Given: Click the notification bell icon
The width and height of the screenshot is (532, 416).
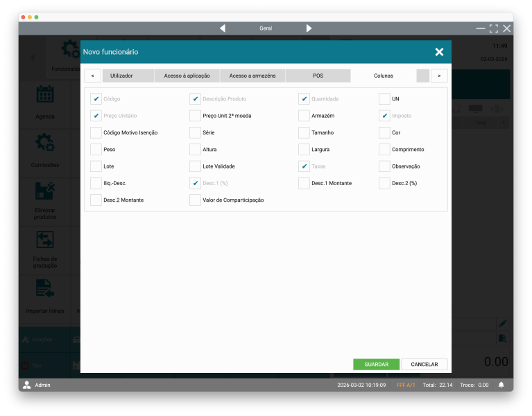Looking at the screenshot, I should tap(501, 385).
